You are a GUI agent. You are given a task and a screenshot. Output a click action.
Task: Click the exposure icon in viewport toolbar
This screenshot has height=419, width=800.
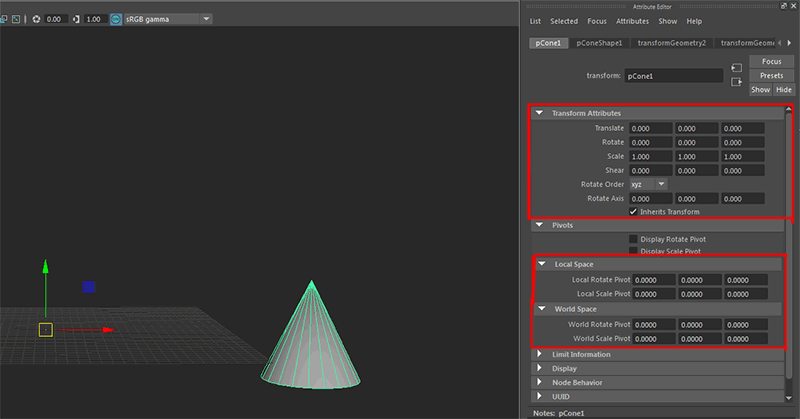pos(37,19)
